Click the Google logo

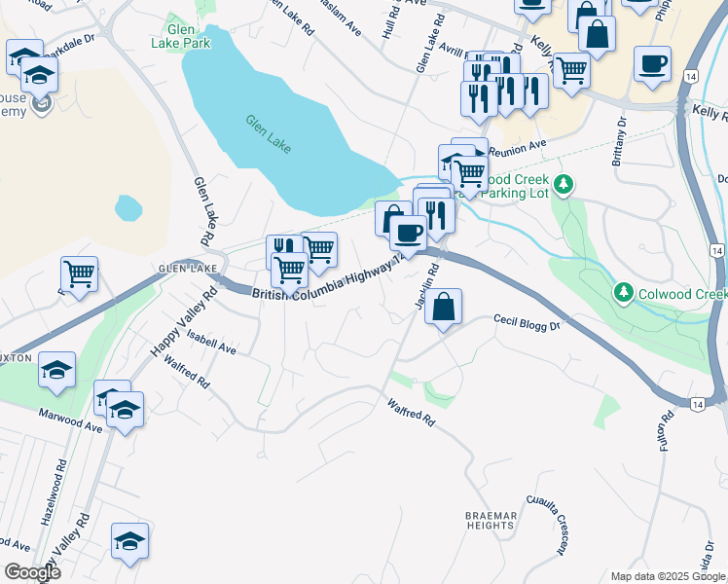click(x=32, y=572)
